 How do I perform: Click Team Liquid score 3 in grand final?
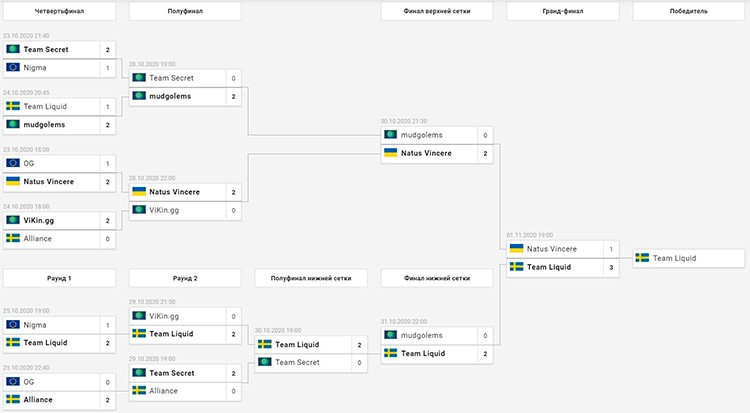click(x=611, y=268)
